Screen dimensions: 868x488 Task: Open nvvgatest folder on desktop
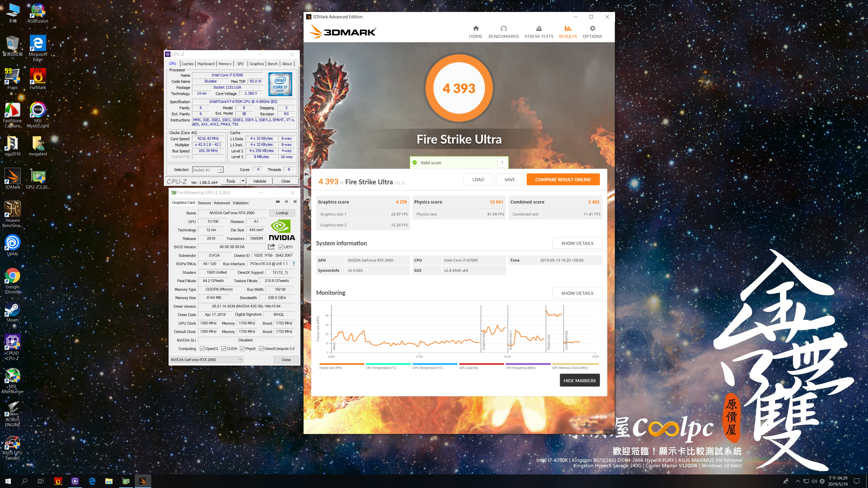(x=38, y=145)
